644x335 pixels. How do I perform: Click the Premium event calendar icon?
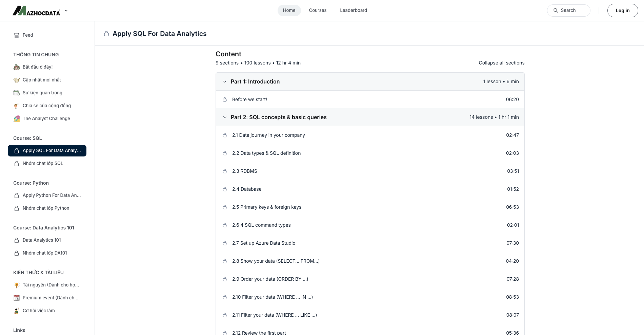point(17,298)
